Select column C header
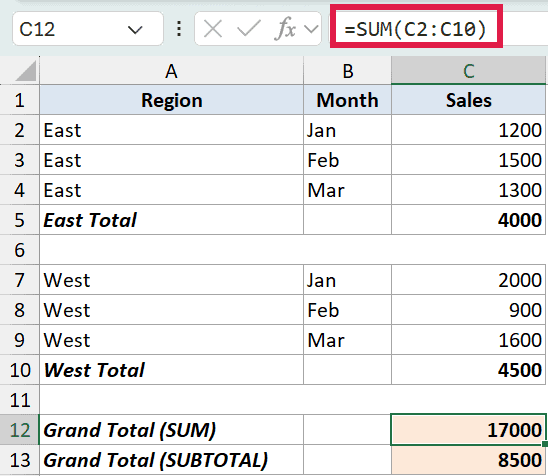This screenshot has width=548, height=476. click(x=468, y=71)
